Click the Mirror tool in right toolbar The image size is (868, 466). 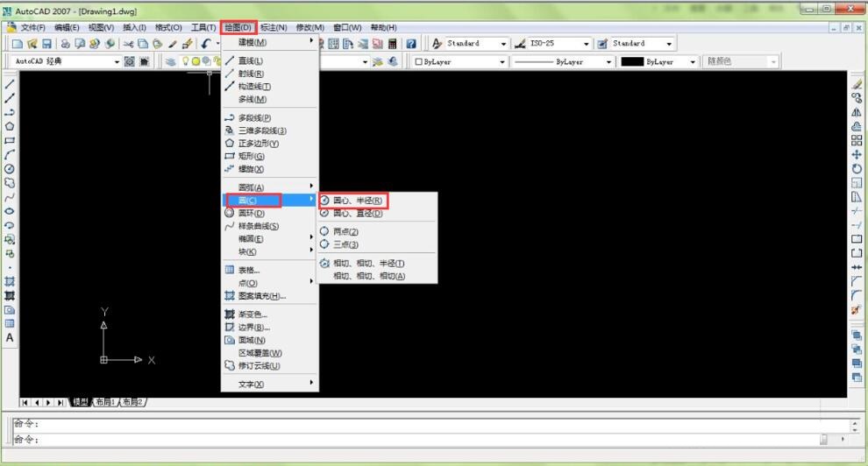[857, 112]
